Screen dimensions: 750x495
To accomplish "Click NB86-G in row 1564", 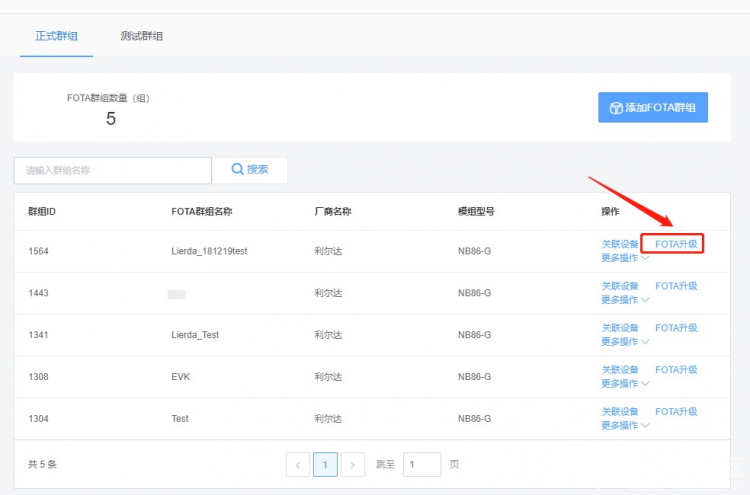I will tap(474, 251).
